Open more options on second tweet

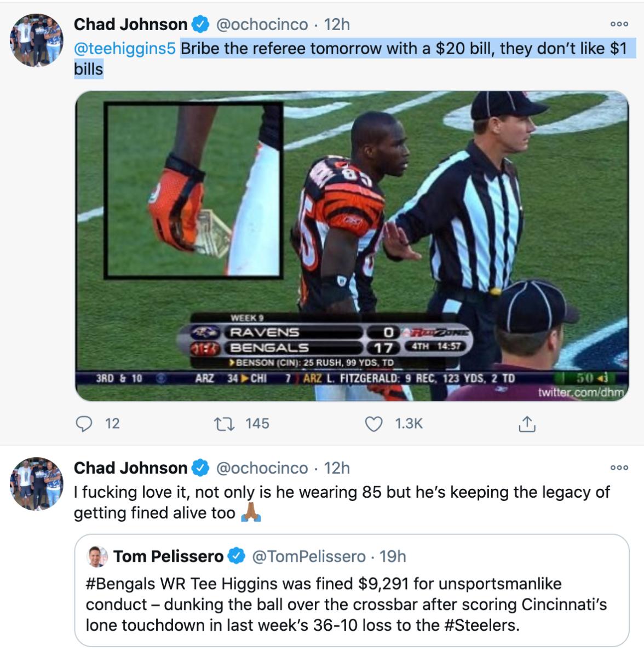click(x=619, y=468)
